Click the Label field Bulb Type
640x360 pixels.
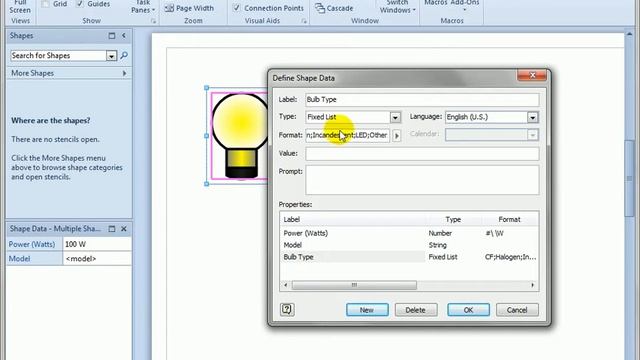tap(422, 100)
